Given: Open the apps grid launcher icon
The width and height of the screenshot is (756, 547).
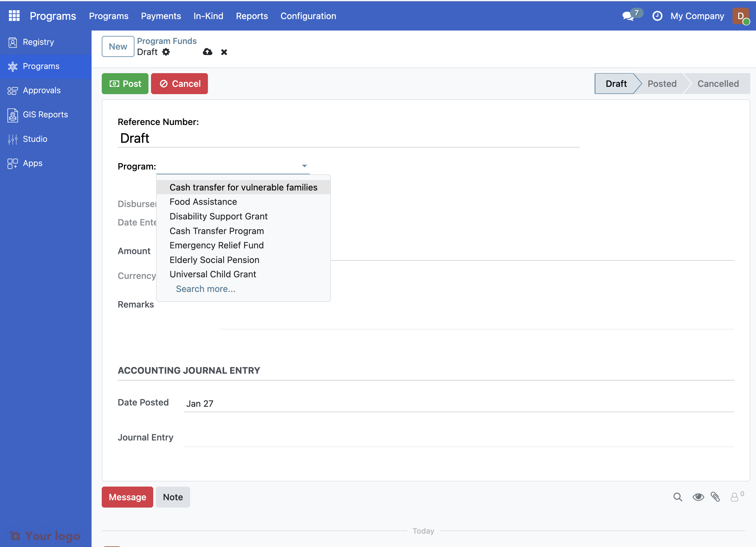Looking at the screenshot, I should 14,16.
